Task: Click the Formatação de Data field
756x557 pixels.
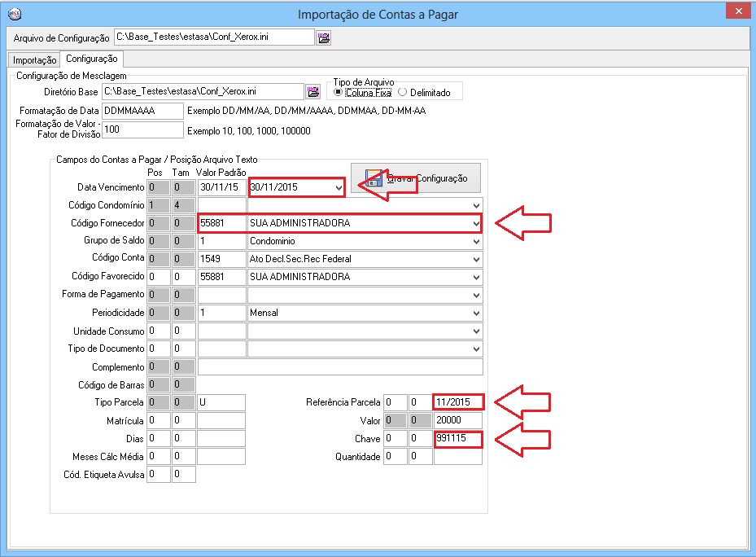Action: 143,111
